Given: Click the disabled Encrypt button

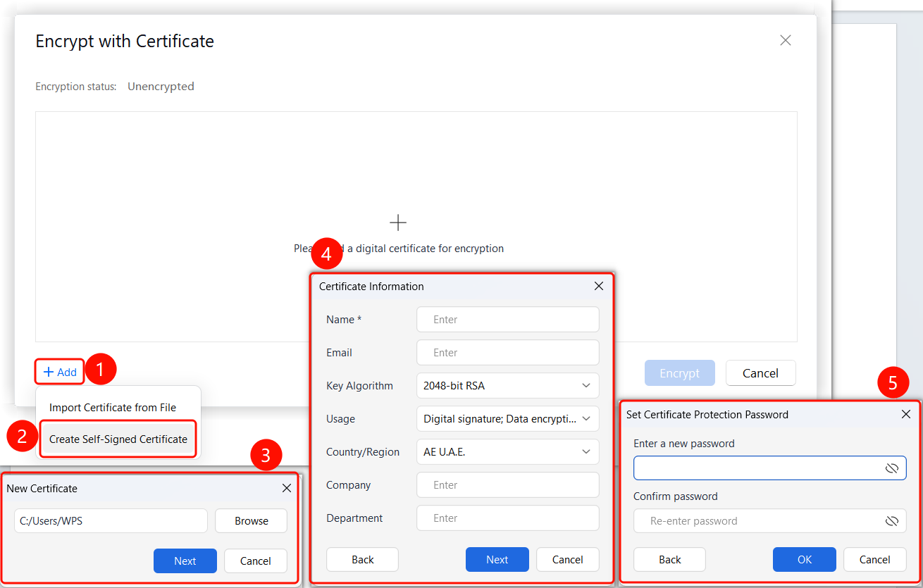Looking at the screenshot, I should point(680,373).
